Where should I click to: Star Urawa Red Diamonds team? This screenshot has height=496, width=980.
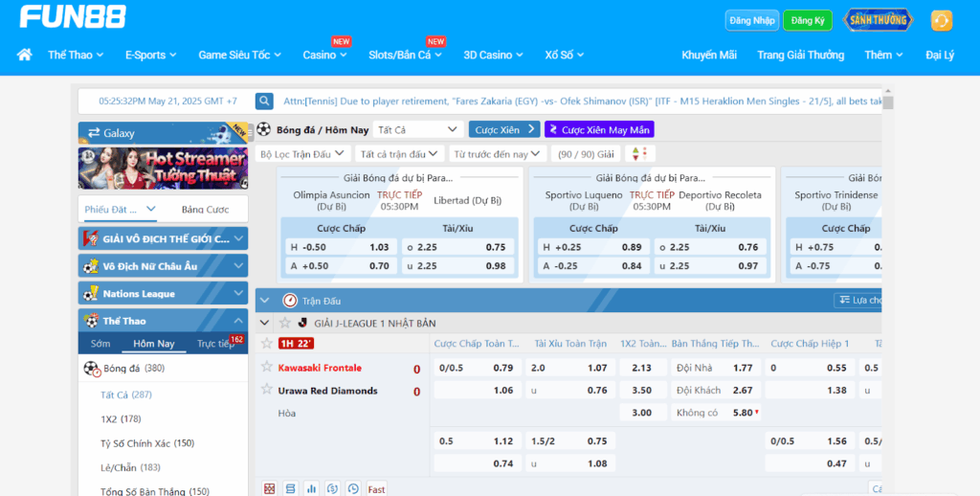coord(267,390)
